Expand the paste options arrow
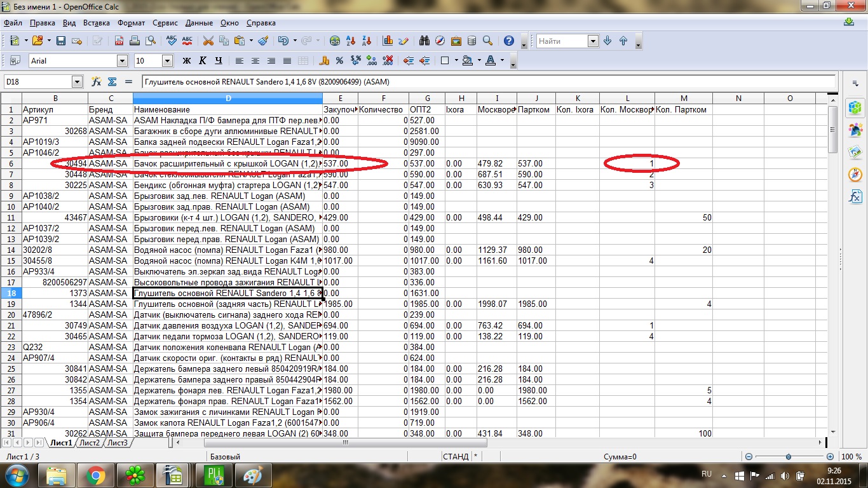 tap(251, 41)
